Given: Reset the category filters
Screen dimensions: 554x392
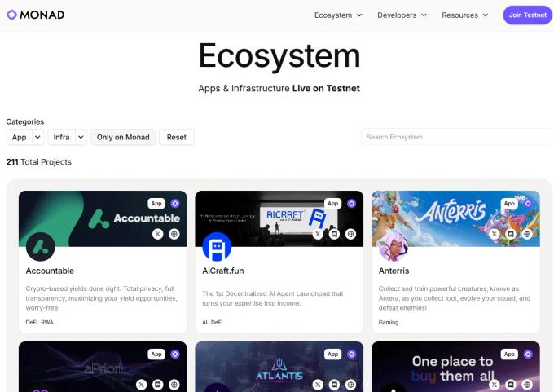Looking at the screenshot, I should tap(176, 137).
